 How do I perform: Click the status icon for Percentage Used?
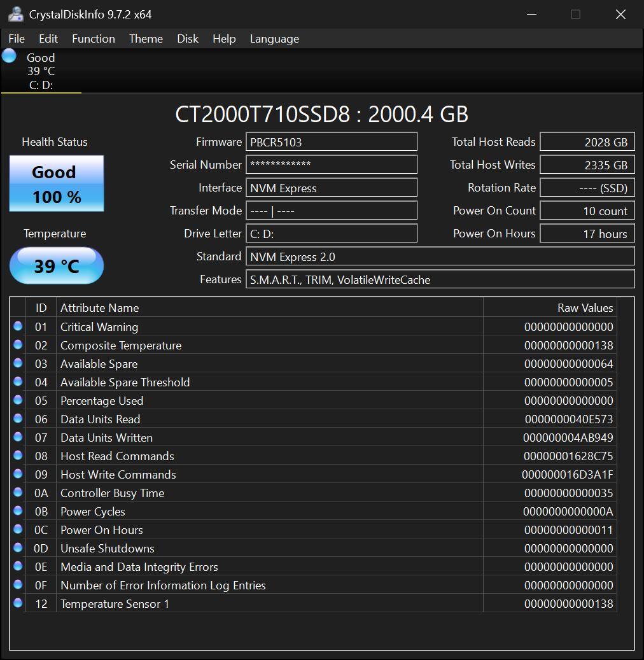[x=18, y=400]
